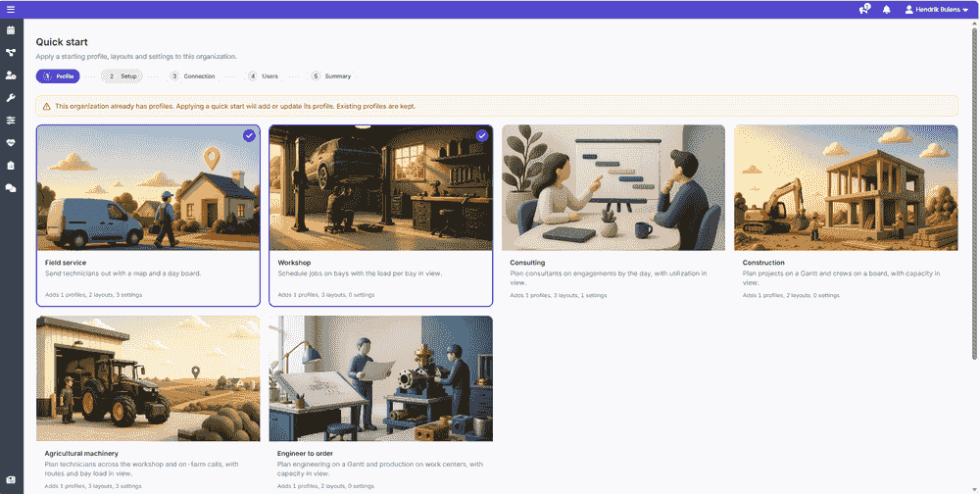980x494 pixels.
Task: Select the Consulting profile image
Action: click(613, 187)
